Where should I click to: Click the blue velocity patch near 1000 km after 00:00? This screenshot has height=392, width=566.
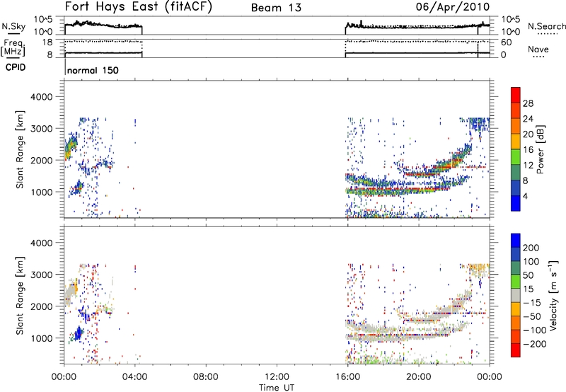pyautogui.click(x=78, y=333)
